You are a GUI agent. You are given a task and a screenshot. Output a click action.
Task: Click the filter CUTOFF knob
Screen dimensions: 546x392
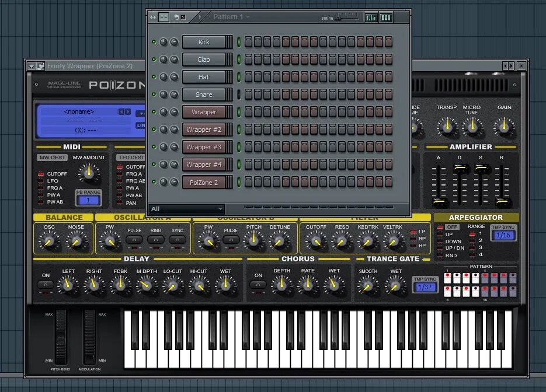click(x=316, y=241)
